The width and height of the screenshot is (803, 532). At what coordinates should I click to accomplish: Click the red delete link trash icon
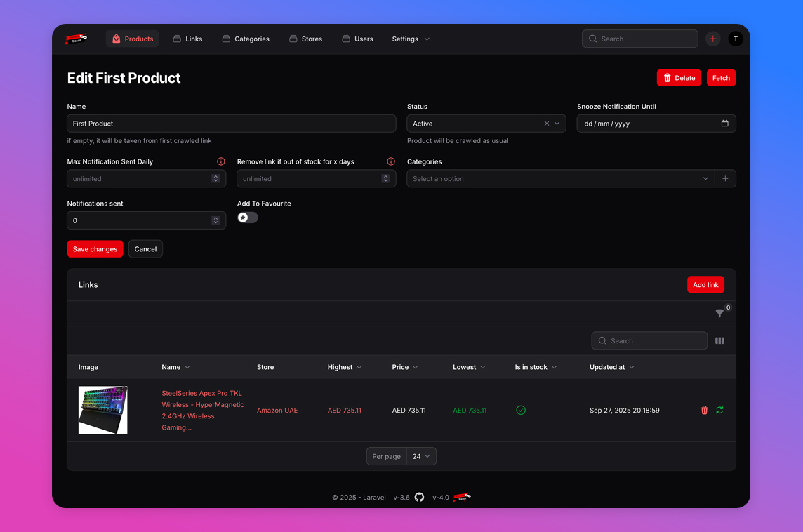coord(705,411)
